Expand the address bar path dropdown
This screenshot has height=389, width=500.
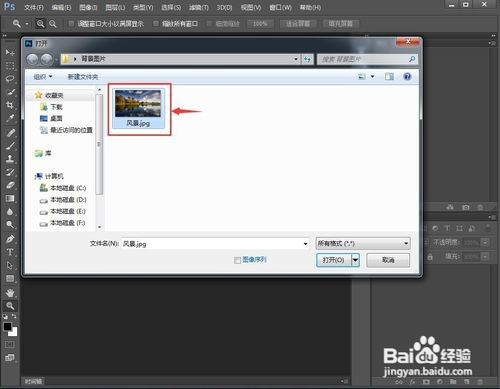point(296,59)
